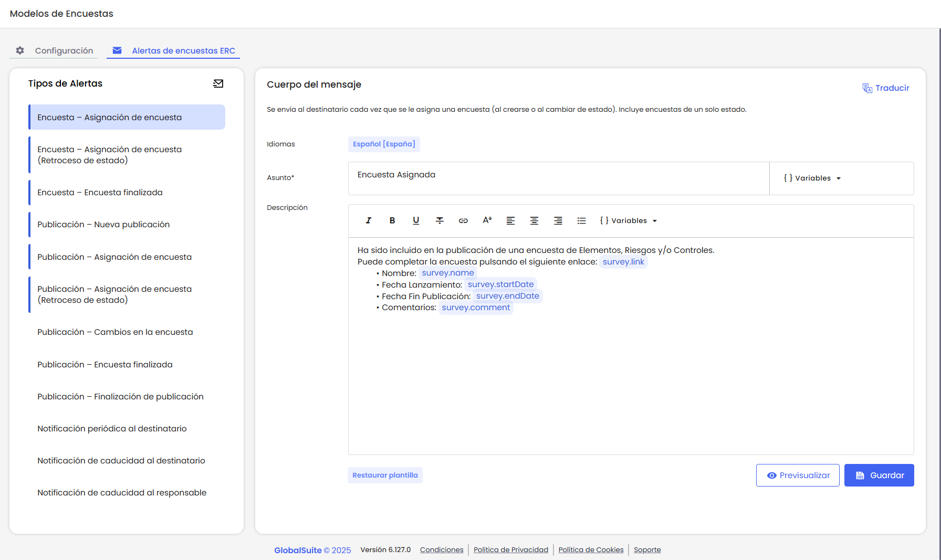Click the envelope icon beside Tipos de Alertas
The height and width of the screenshot is (560, 941).
click(x=218, y=83)
